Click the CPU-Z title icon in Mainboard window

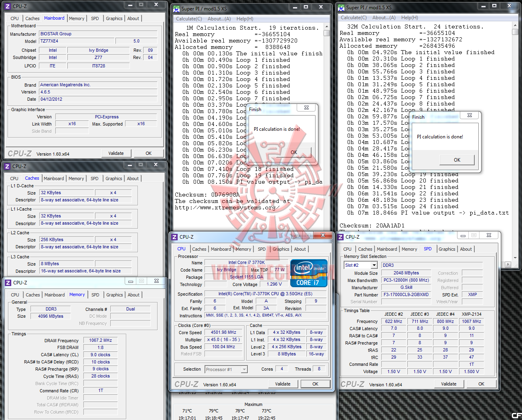click(8, 6)
